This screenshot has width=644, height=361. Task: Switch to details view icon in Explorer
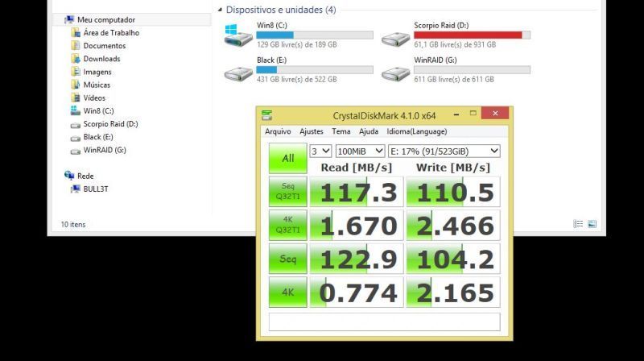point(578,224)
